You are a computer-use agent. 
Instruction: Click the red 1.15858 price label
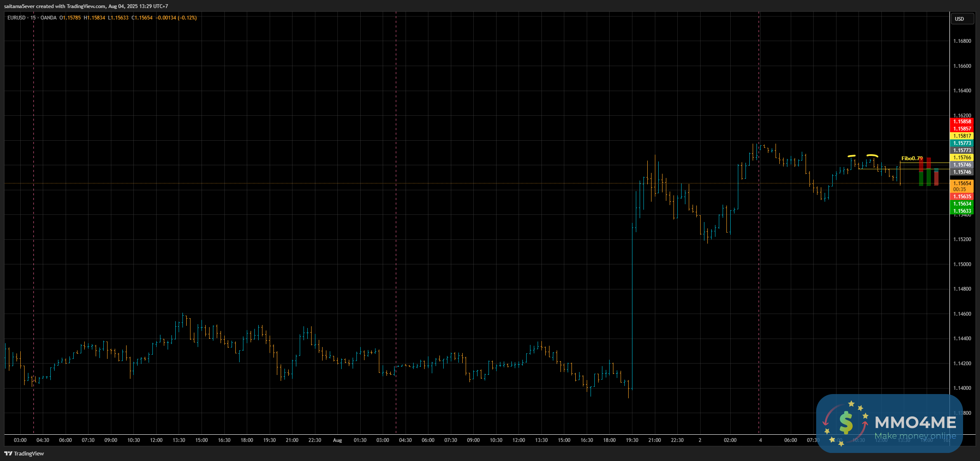tap(962, 122)
